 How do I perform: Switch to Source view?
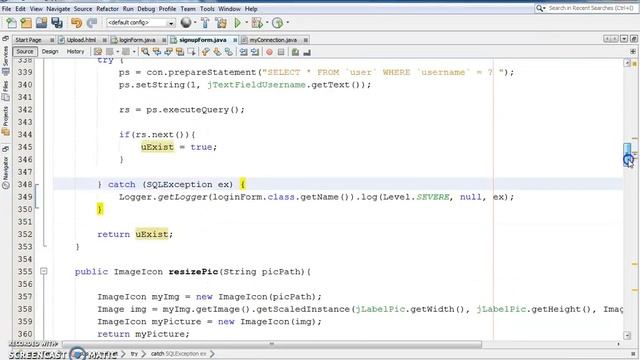tap(25, 52)
